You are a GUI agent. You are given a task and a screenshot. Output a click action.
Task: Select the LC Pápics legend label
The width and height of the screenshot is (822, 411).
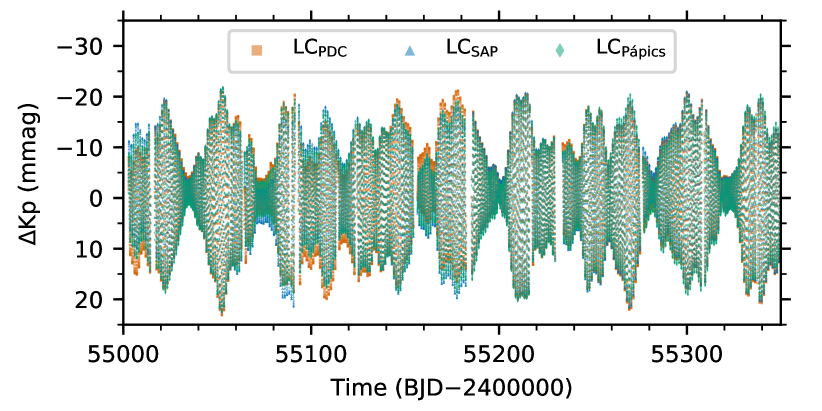pos(631,50)
